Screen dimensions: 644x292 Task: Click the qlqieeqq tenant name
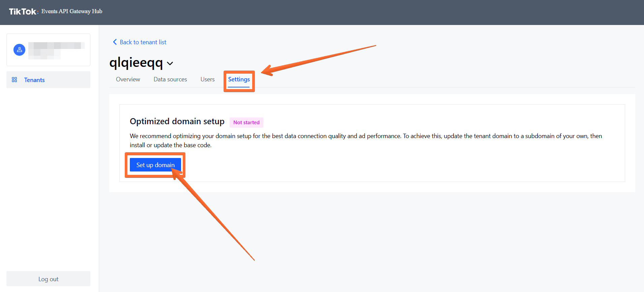tap(136, 63)
